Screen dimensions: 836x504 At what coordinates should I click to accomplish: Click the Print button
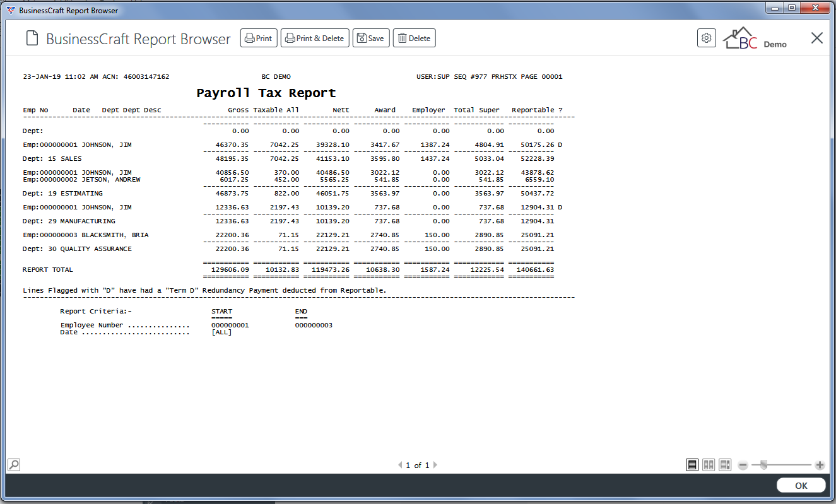click(x=259, y=38)
